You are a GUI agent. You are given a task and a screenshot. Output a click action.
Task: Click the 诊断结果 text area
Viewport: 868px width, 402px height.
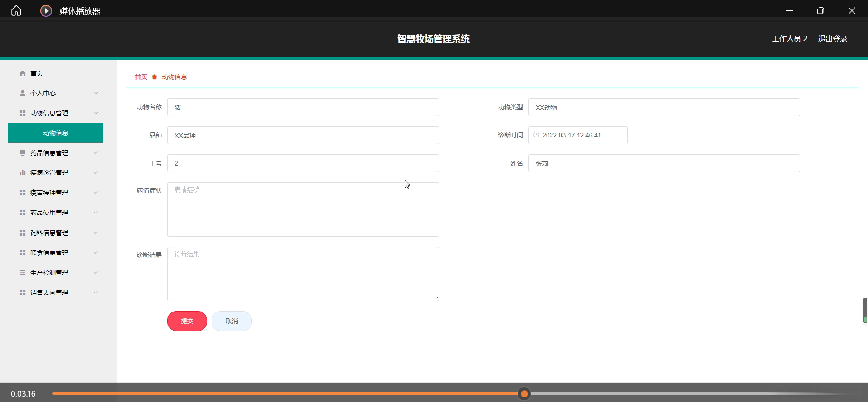(303, 274)
